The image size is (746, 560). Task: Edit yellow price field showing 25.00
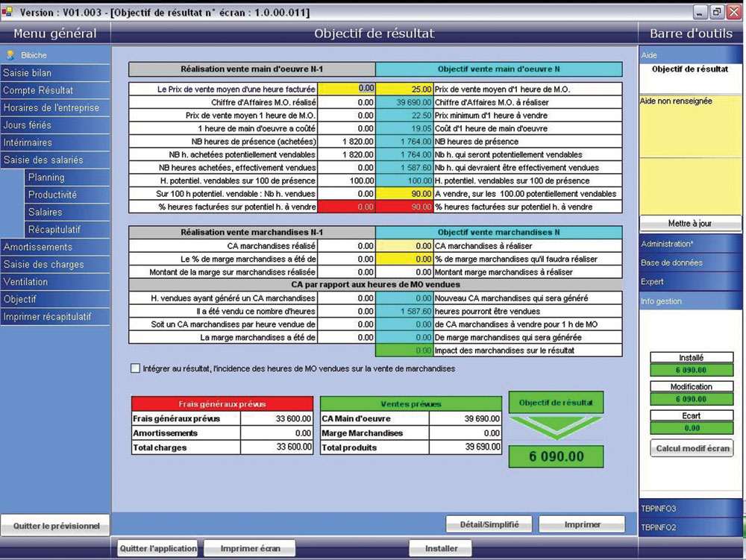pyautogui.click(x=404, y=88)
